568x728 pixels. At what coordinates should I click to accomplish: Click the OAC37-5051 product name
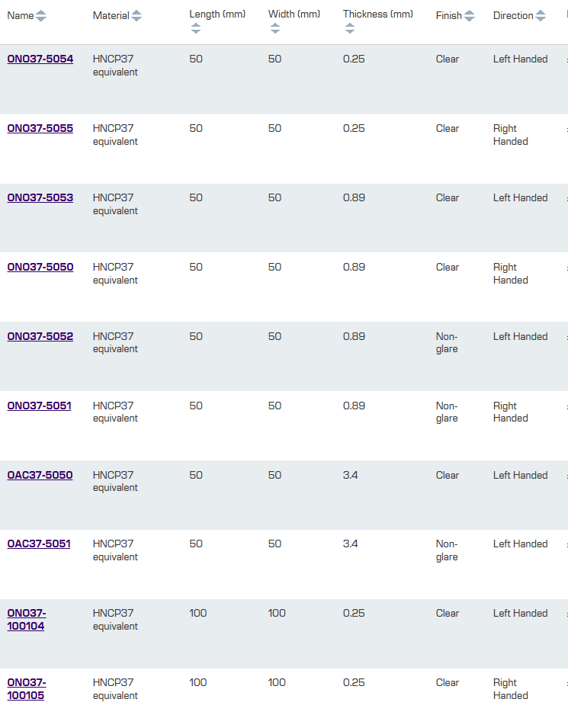click(39, 544)
